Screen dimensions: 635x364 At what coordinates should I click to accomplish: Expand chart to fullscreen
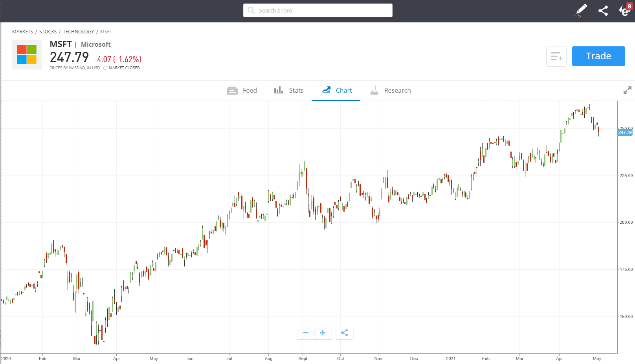[x=628, y=90]
